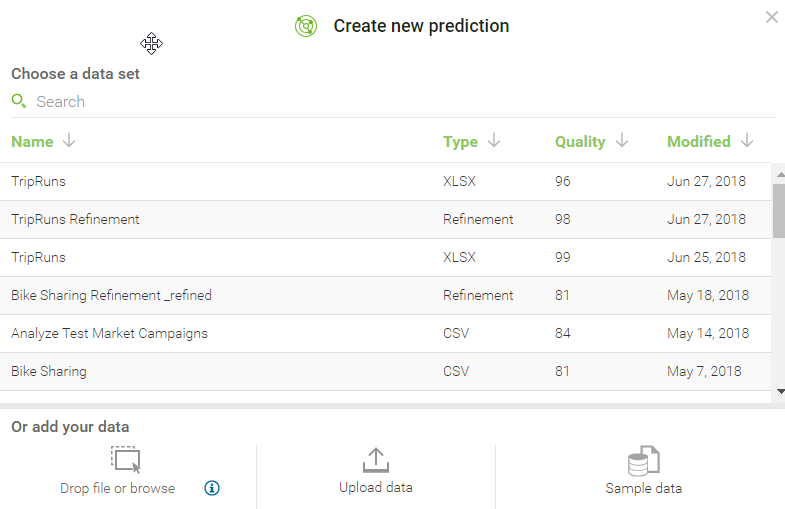Click the scrollbar down arrow
The image size is (785, 509).
780,391
